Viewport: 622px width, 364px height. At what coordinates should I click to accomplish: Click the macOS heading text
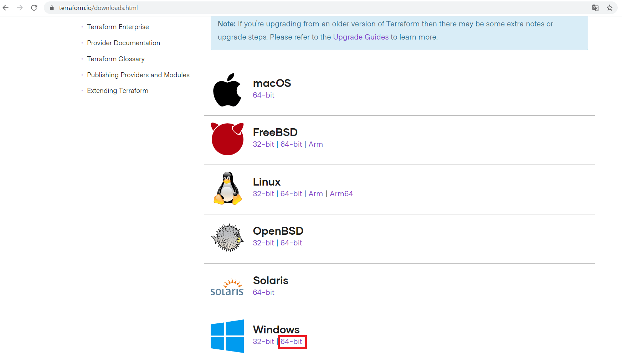point(272,83)
